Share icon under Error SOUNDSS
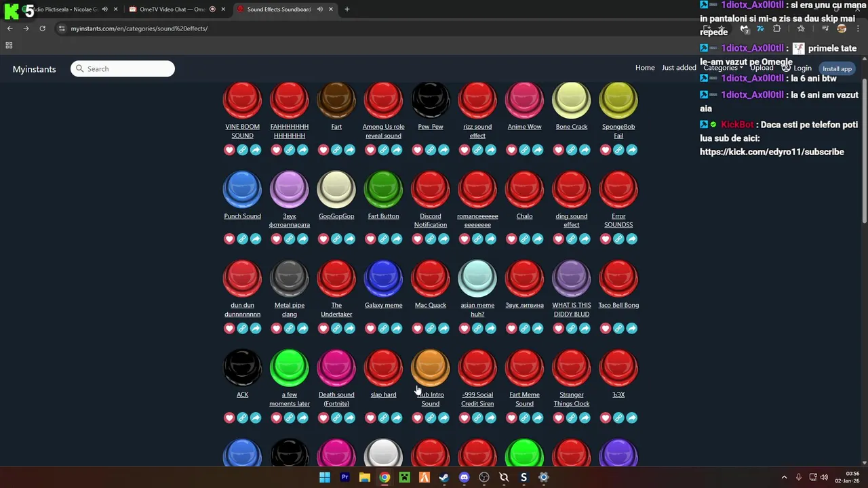This screenshot has width=868, height=488. (x=631, y=239)
